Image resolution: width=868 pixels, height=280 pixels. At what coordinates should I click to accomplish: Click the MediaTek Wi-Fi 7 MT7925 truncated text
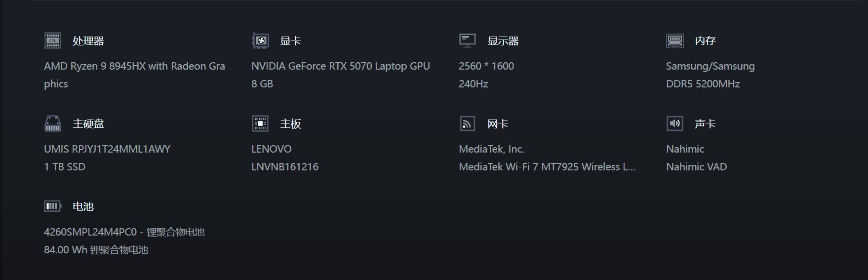(x=547, y=167)
